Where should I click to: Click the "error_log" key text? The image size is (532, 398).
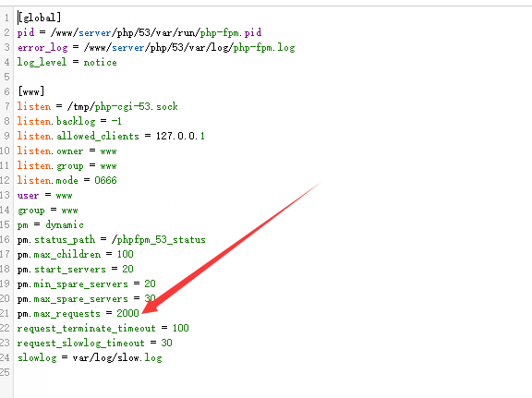click(42, 47)
